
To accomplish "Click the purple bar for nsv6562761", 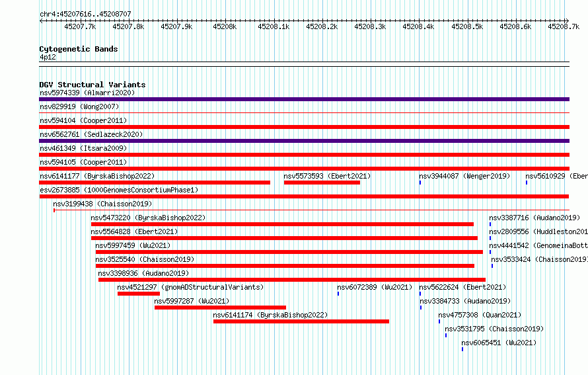I will [304, 141].
